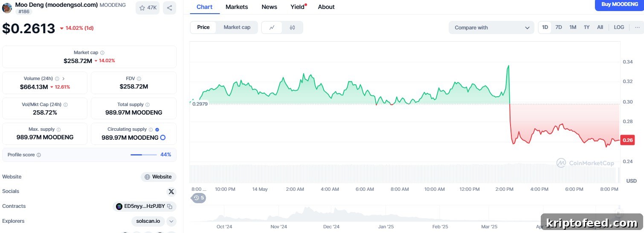Click the USD currency label on chart
Image resolution: width=644 pixels, height=233 pixels.
pos(631,181)
